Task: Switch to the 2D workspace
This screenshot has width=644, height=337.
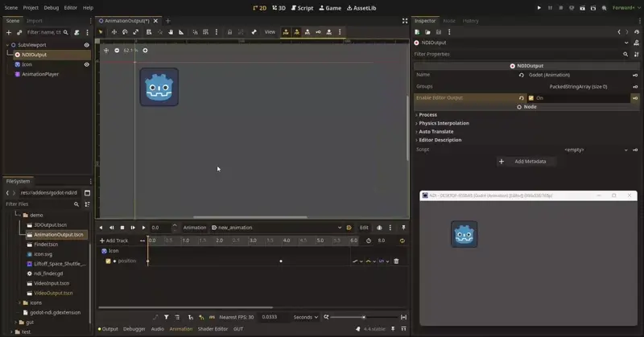Action: coord(259,8)
